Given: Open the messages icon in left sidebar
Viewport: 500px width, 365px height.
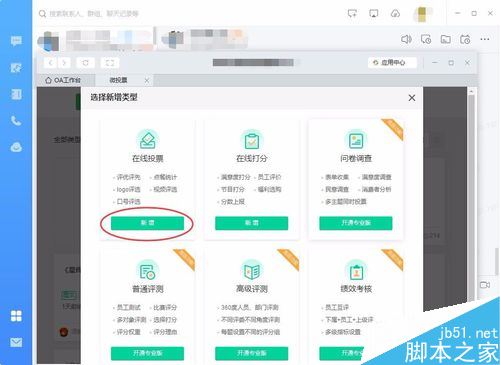Looking at the screenshot, I should coord(16,41).
